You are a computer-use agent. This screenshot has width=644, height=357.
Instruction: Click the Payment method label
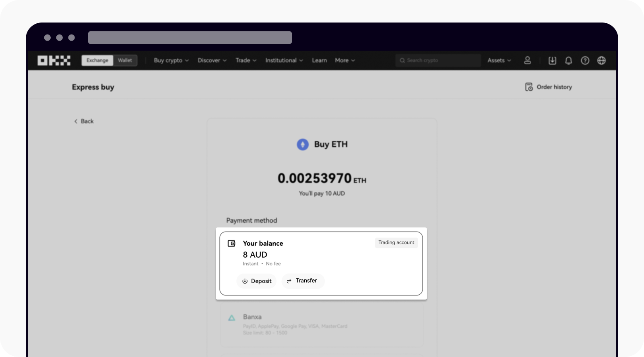[x=252, y=220]
